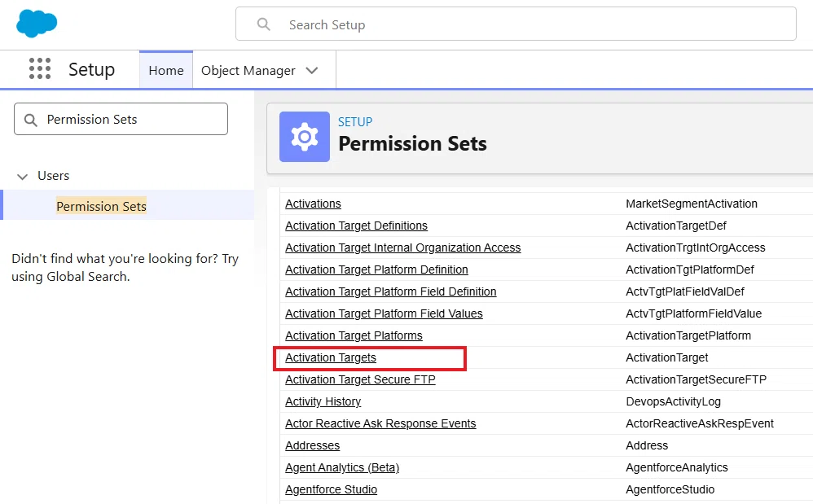Screen dimensions: 813x504
Task: Click the Setup app name label
Action: [92, 69]
